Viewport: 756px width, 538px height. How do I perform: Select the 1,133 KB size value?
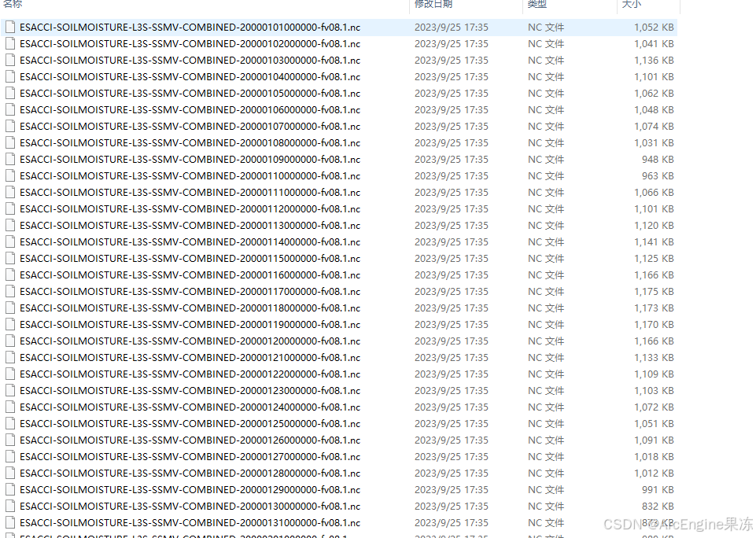pyautogui.click(x=654, y=358)
